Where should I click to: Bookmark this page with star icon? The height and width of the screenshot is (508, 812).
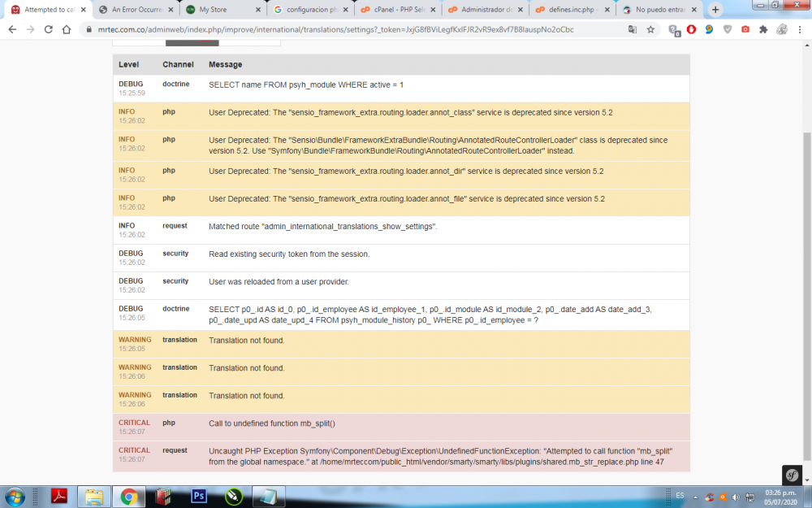650,29
